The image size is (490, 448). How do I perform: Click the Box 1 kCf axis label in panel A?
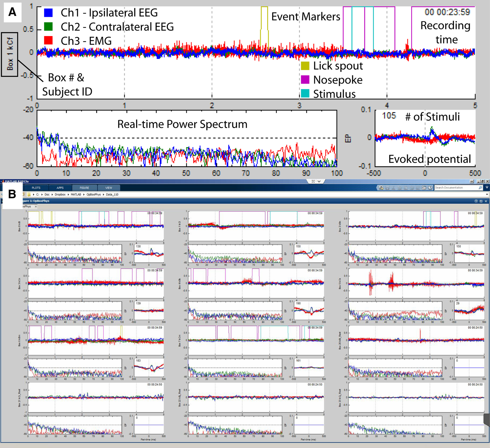[10, 54]
